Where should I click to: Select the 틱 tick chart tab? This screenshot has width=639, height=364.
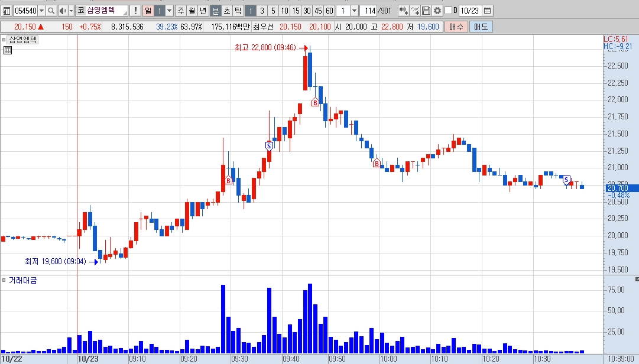click(x=238, y=11)
